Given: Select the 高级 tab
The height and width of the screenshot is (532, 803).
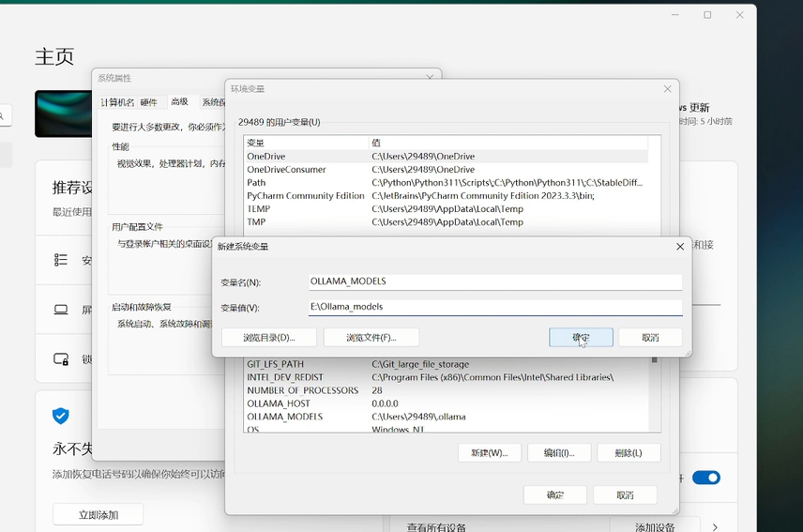Looking at the screenshot, I should [x=179, y=101].
